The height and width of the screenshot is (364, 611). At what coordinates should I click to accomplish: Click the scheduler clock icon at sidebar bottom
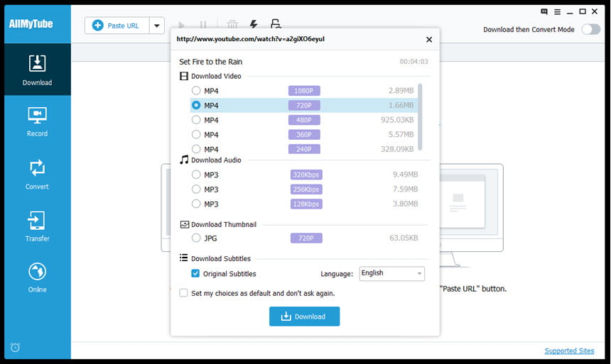pos(15,347)
